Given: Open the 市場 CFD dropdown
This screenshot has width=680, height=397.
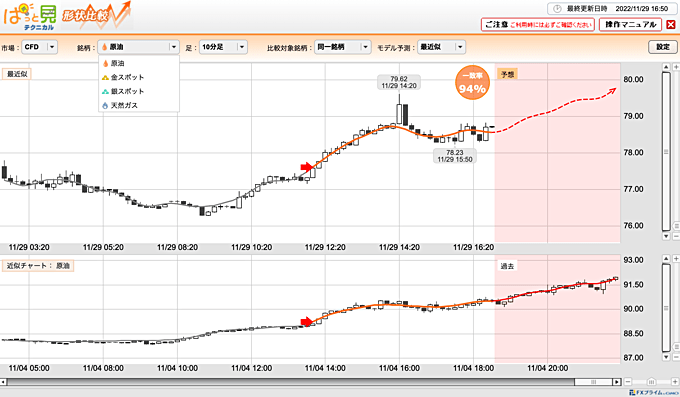Looking at the screenshot, I should (39, 47).
